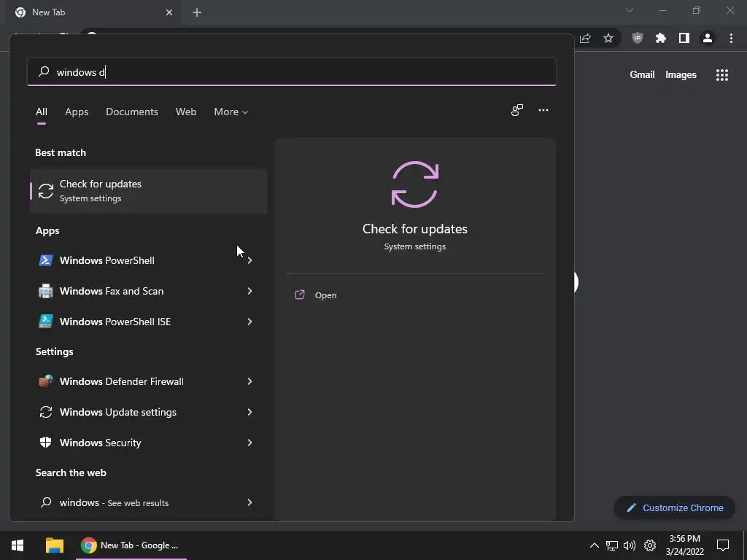Switch to the Chrome taskbar button
This screenshot has width=747, height=560.
131,545
